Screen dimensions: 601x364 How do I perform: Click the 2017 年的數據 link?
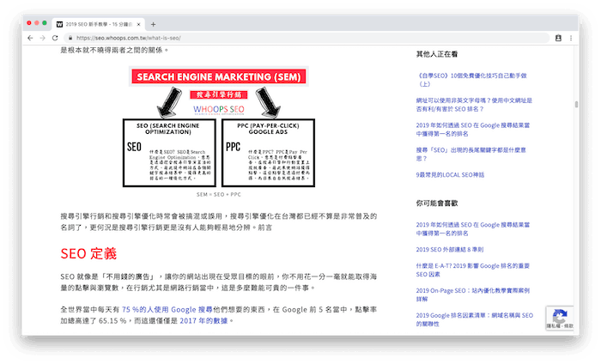pos(203,321)
